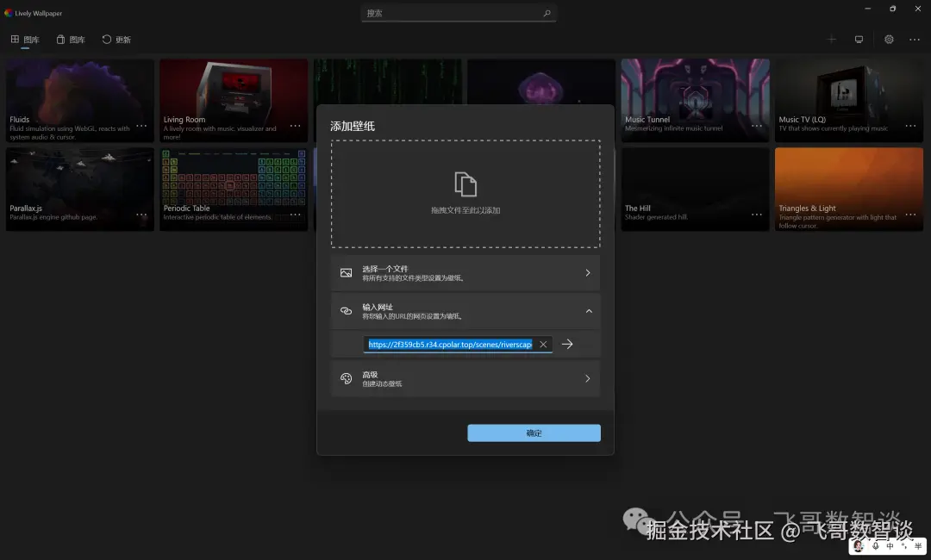Switch to the 图库 tab with grid icon

point(25,40)
